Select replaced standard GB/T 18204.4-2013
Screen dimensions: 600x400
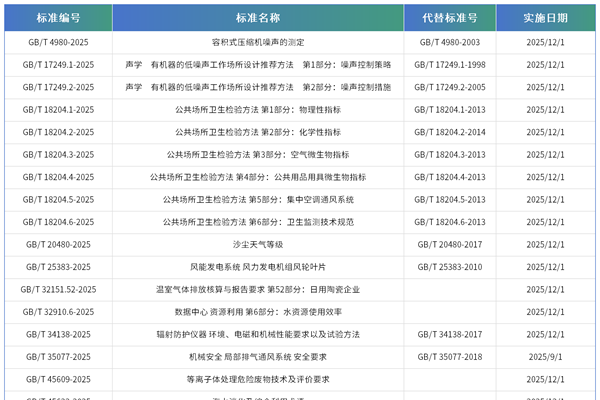[x=449, y=177]
